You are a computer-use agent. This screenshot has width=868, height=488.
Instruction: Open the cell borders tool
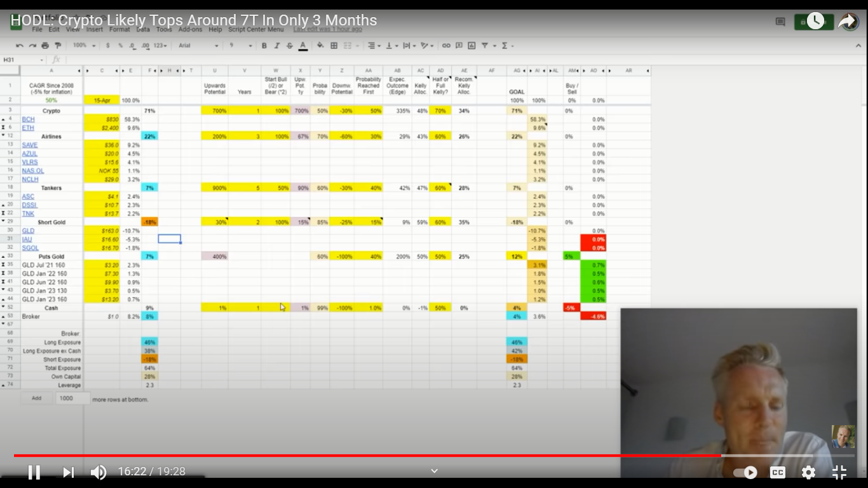[334, 46]
